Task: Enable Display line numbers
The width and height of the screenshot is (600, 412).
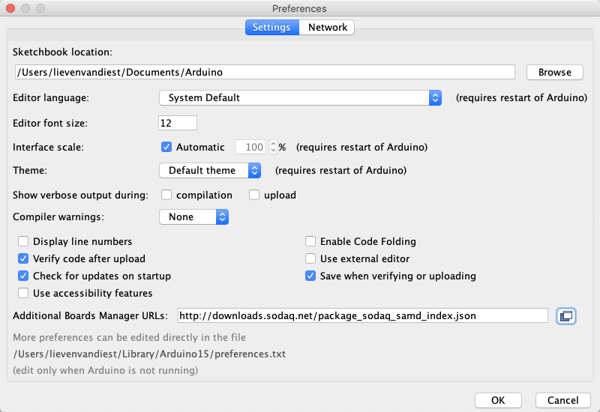Action: coord(23,241)
